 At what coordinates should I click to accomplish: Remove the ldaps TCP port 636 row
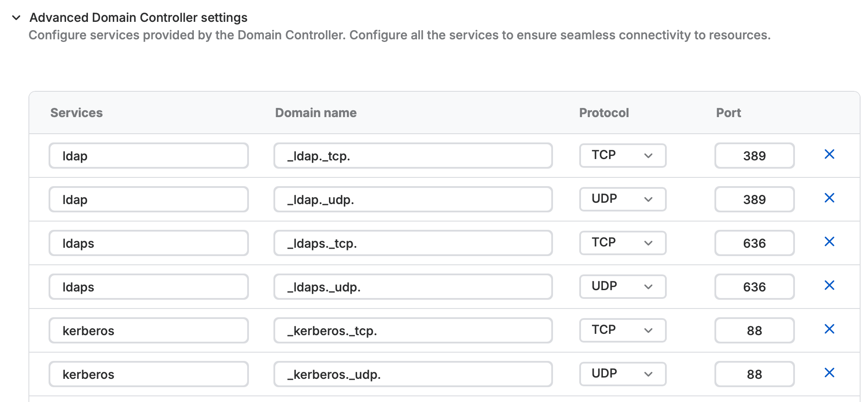(829, 242)
